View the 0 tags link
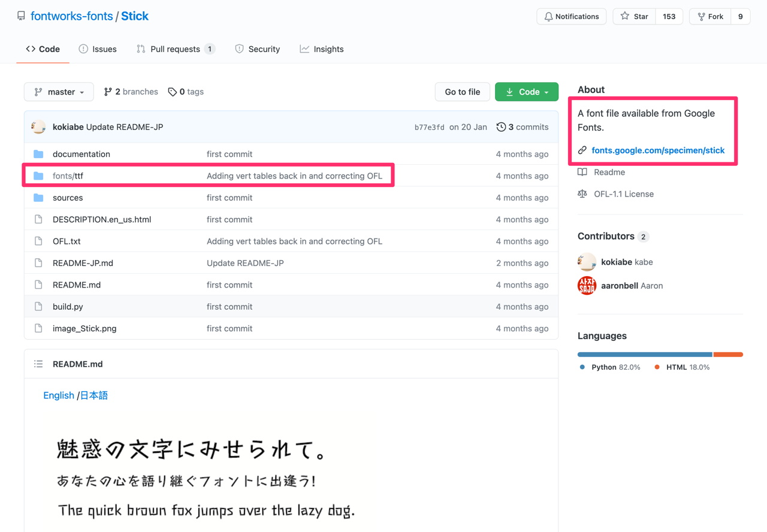The image size is (767, 532). pos(186,92)
